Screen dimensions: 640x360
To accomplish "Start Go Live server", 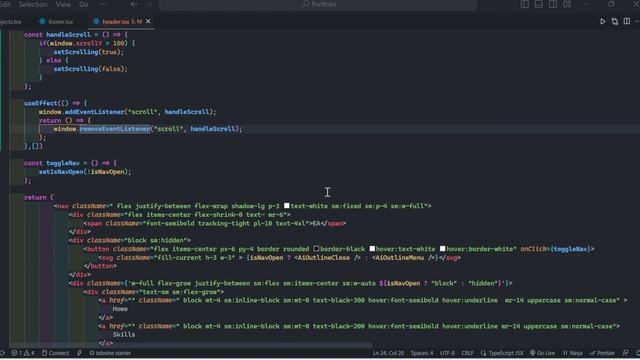I will coord(542,353).
